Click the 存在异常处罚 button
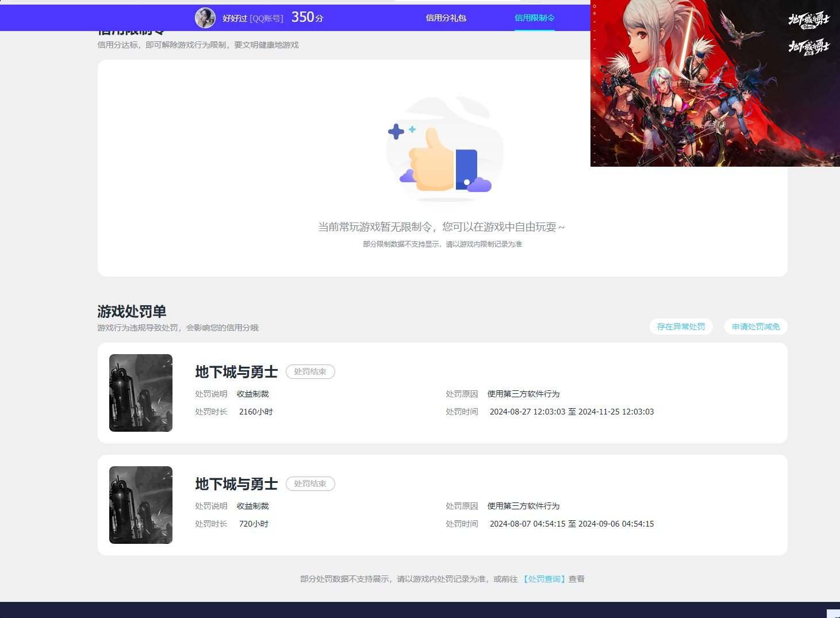This screenshot has width=840, height=618. pyautogui.click(x=681, y=327)
